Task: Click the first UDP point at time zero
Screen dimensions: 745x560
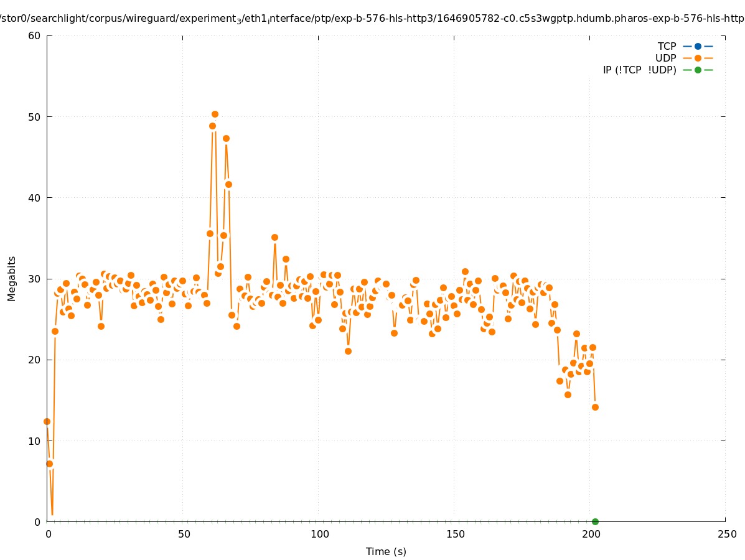Action: point(47,421)
